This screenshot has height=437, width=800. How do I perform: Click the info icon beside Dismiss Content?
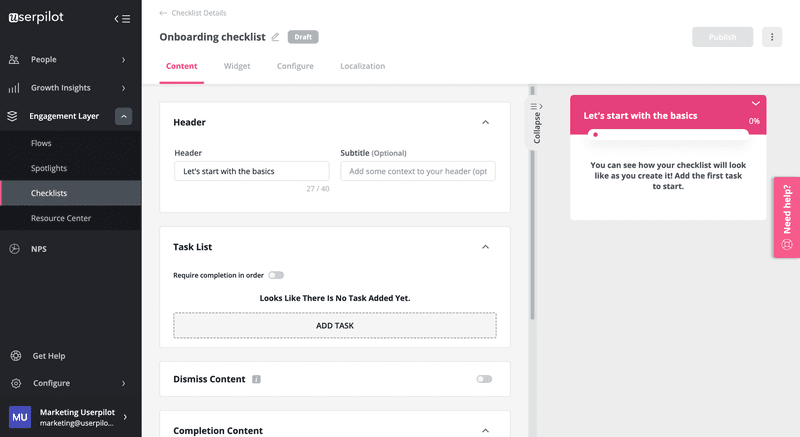pos(257,380)
